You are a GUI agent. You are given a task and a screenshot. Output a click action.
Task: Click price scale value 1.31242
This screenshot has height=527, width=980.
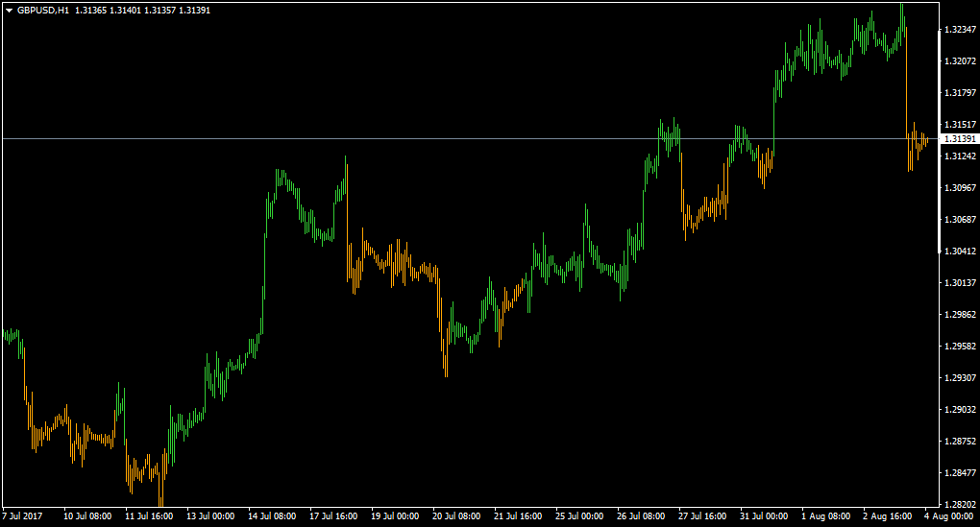pyautogui.click(x=960, y=156)
